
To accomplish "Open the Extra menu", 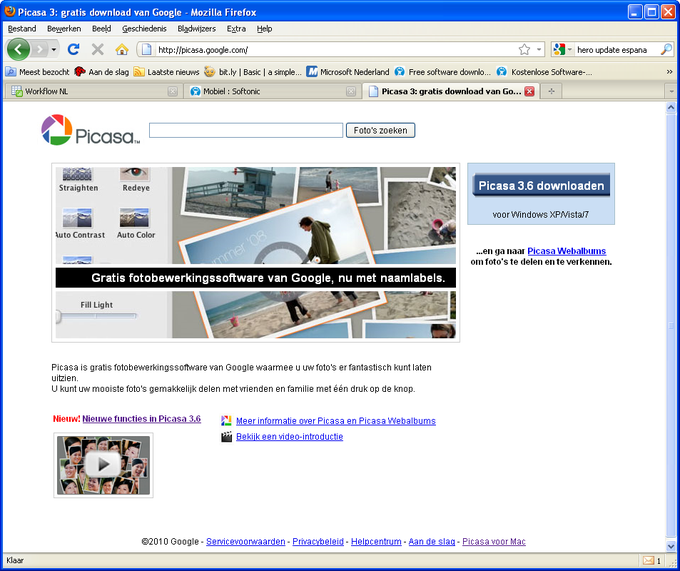I will [236, 29].
